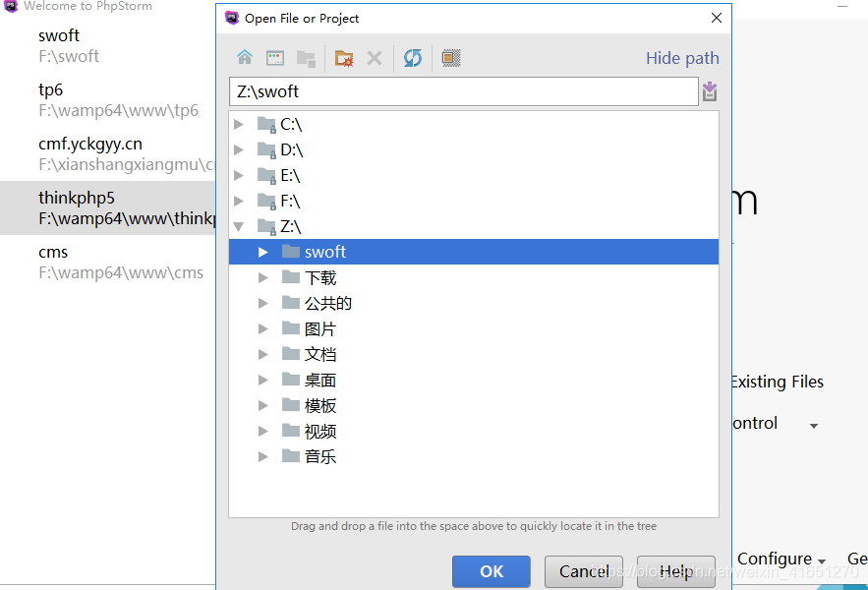The image size is (868, 590).
Task: Expand the swoft folder node
Action: point(262,252)
